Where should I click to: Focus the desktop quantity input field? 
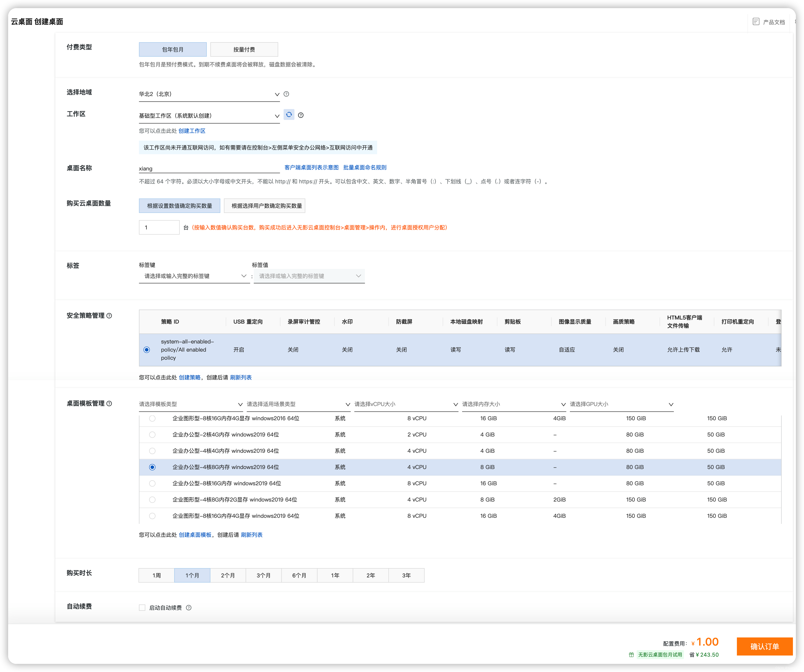point(159,228)
